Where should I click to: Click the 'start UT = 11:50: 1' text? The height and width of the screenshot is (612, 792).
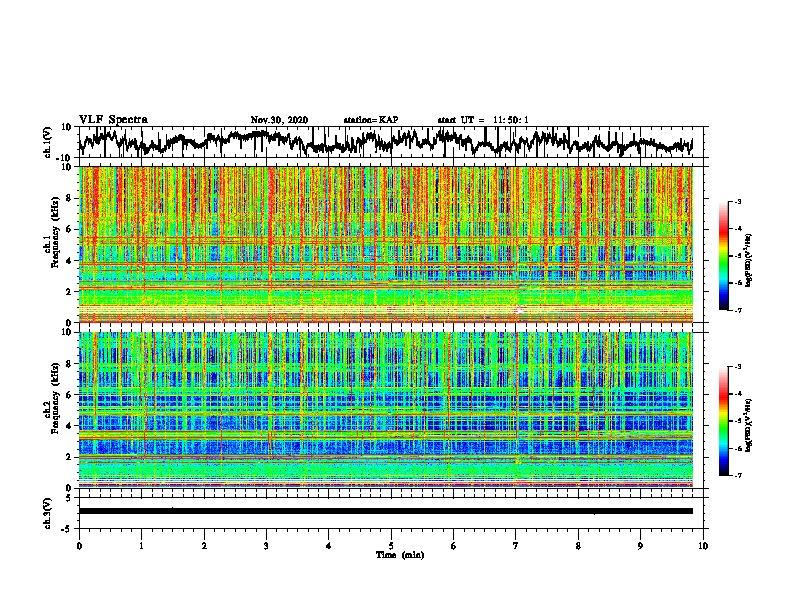[483, 120]
